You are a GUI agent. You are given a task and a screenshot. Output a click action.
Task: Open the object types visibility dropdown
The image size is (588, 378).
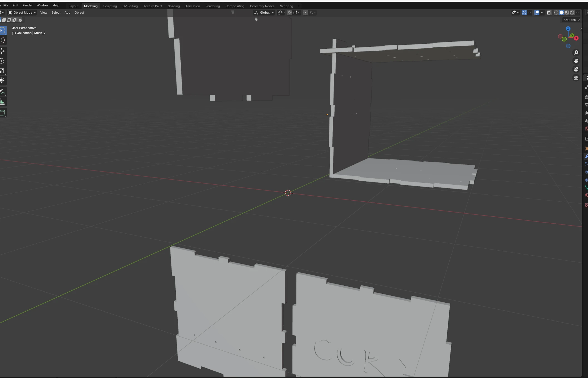click(x=515, y=13)
